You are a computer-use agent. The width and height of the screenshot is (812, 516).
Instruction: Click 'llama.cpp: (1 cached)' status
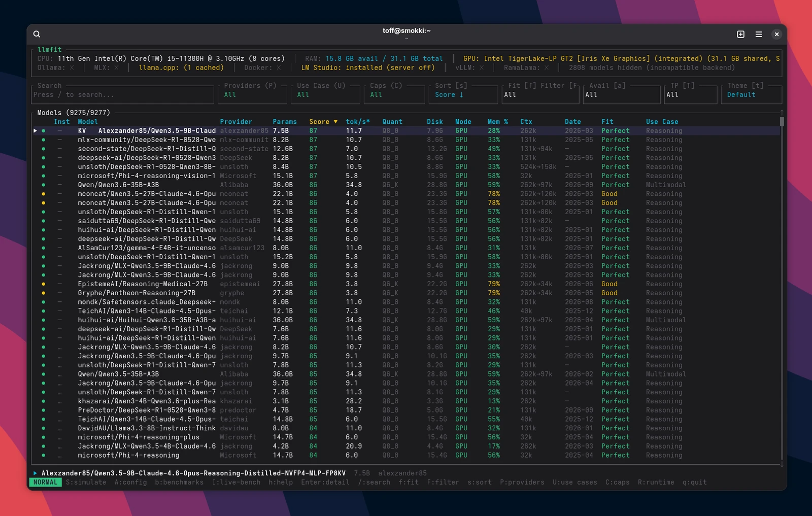tap(181, 67)
